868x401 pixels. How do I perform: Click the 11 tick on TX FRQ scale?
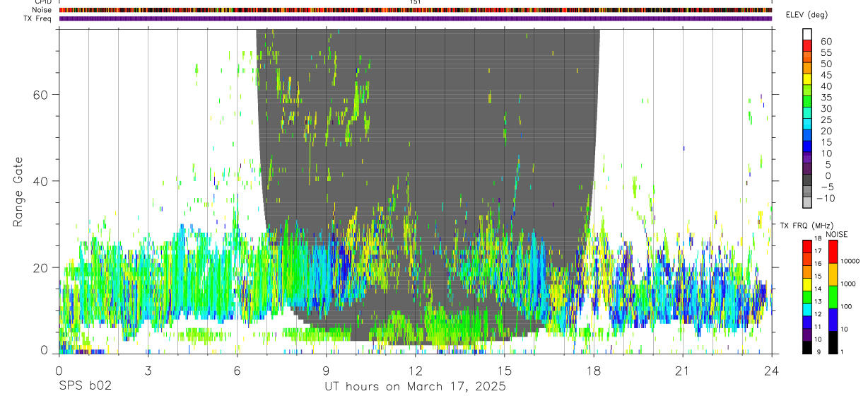coord(819,327)
